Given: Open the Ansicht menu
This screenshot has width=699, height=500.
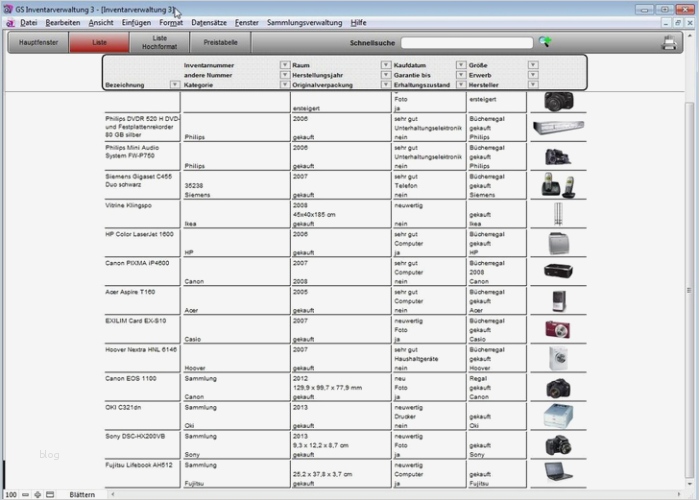Looking at the screenshot, I should click(x=101, y=23).
